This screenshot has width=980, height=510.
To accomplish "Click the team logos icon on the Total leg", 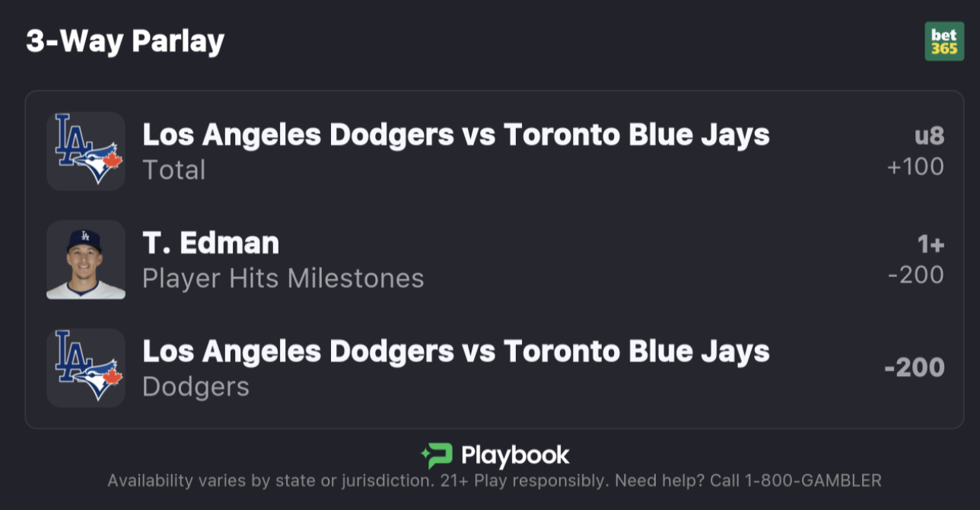I will tap(86, 151).
